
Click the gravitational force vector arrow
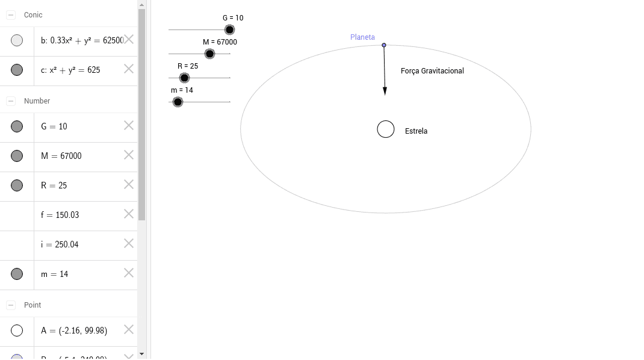385,70
